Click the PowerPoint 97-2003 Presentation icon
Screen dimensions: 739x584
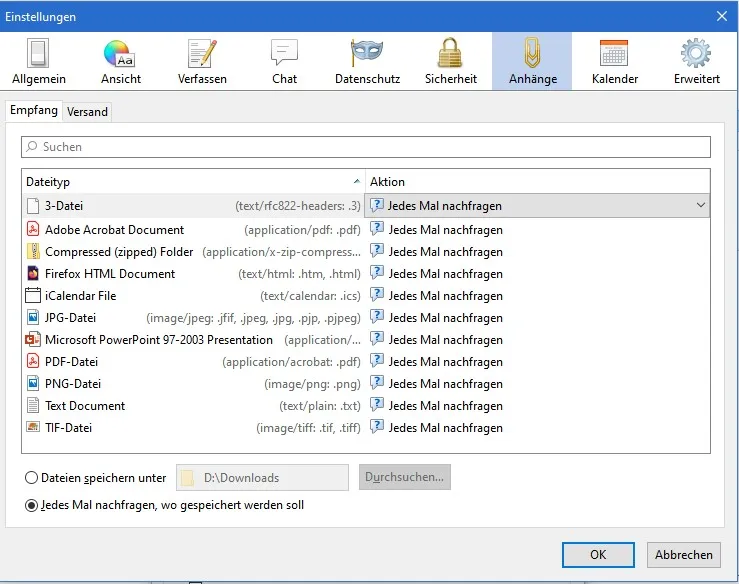tap(33, 339)
